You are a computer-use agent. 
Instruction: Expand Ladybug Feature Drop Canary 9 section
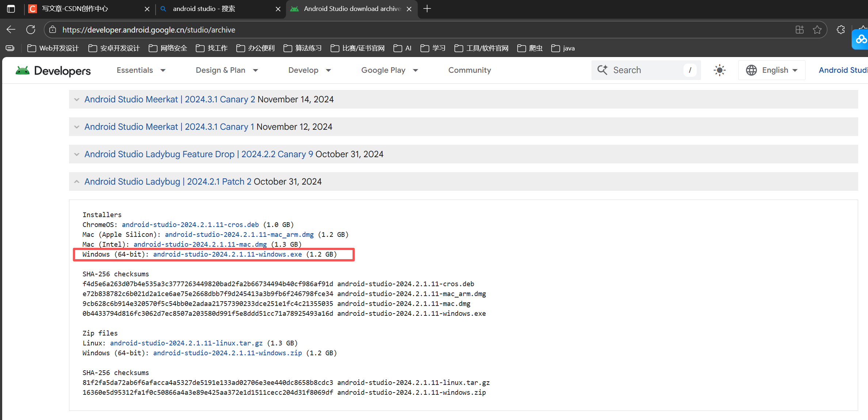(463, 154)
